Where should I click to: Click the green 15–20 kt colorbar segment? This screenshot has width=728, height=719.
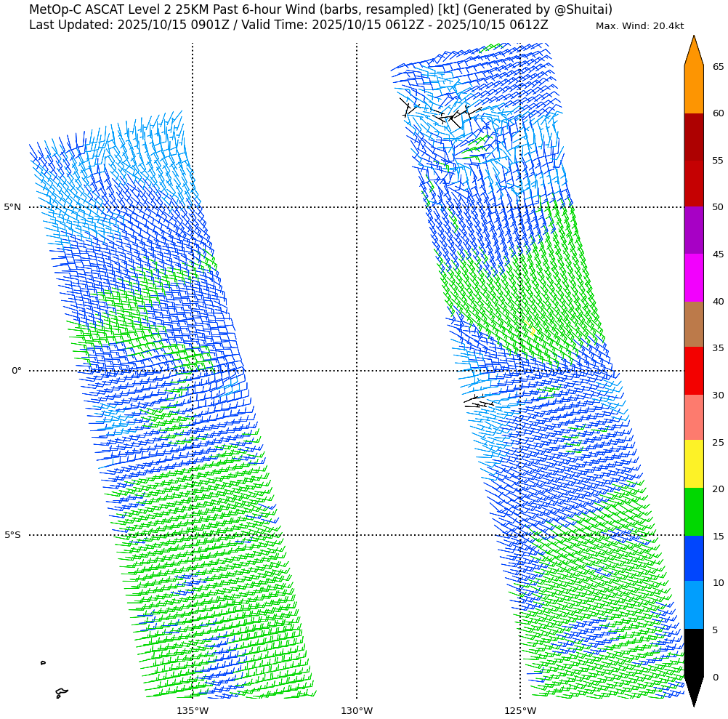tap(694, 512)
